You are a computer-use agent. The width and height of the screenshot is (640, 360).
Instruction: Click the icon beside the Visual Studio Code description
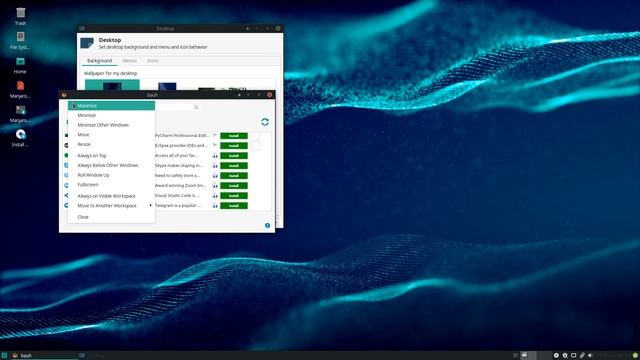(x=215, y=196)
